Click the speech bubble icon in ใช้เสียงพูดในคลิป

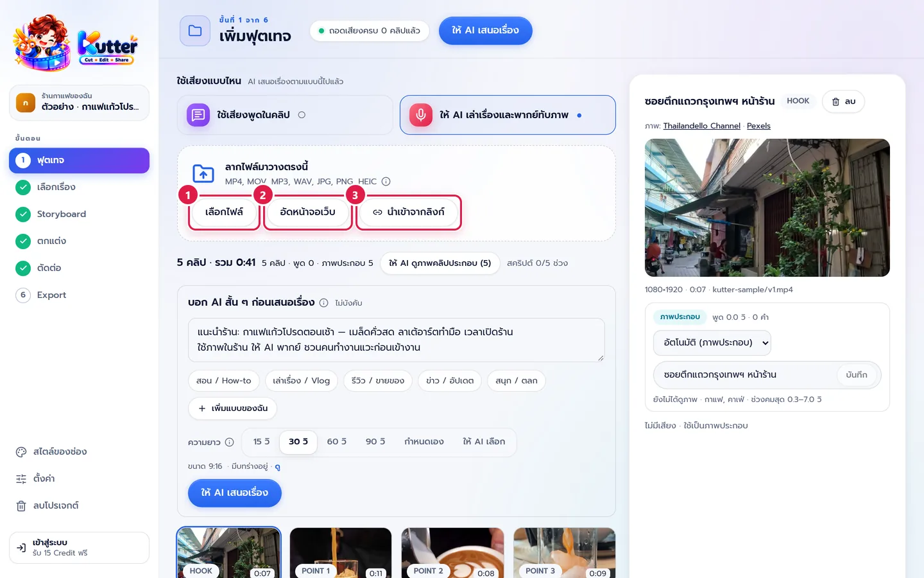pyautogui.click(x=198, y=115)
